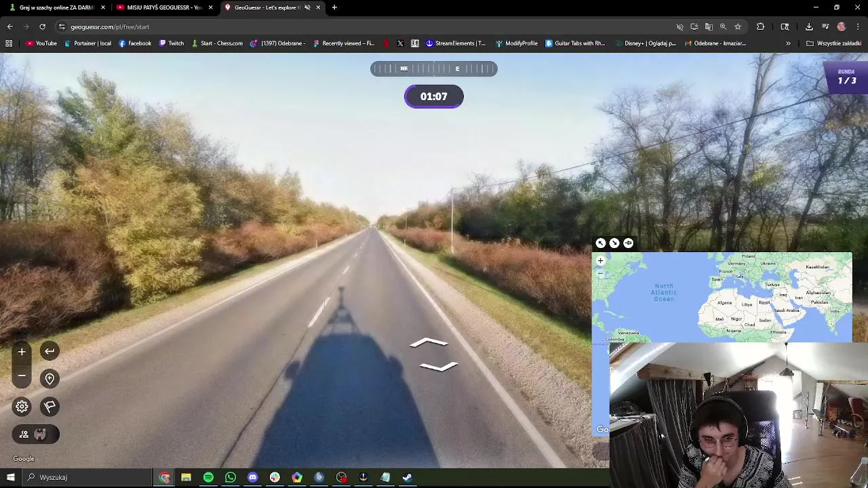Open the browser extensions puzzle icon
Screen dimensions: 868x488
click(760, 26)
